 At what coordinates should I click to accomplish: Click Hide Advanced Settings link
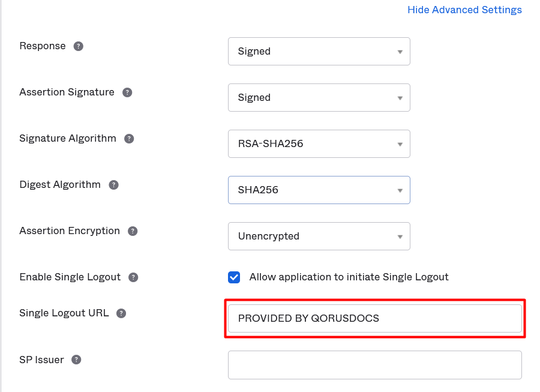(464, 10)
